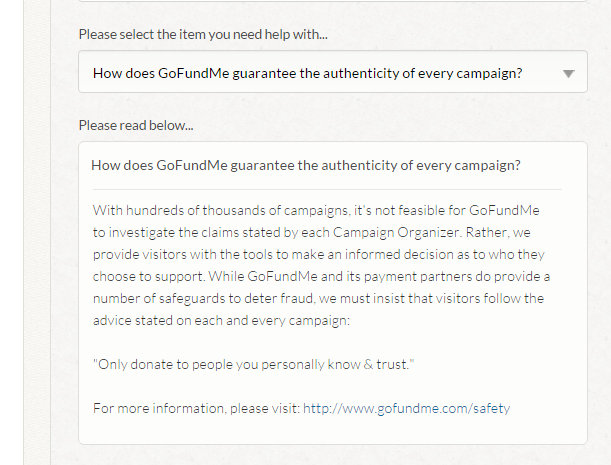Click "Campaign Organizer" in the answer paragraph
The width and height of the screenshot is (611, 465).
(x=396, y=233)
